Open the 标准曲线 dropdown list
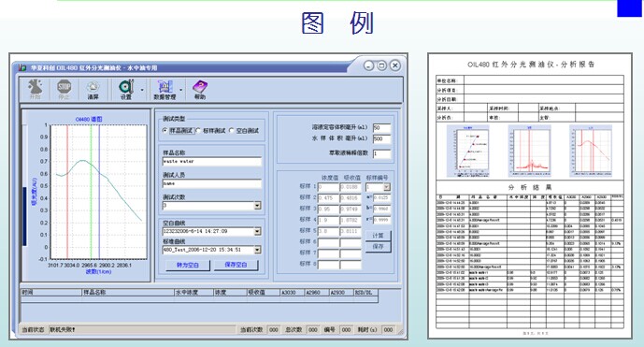 (258, 250)
